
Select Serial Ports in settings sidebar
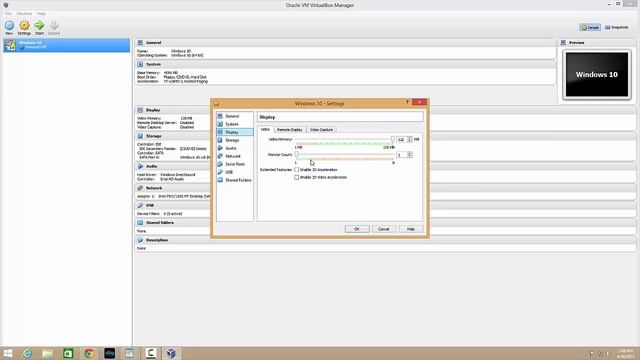pyautogui.click(x=235, y=164)
